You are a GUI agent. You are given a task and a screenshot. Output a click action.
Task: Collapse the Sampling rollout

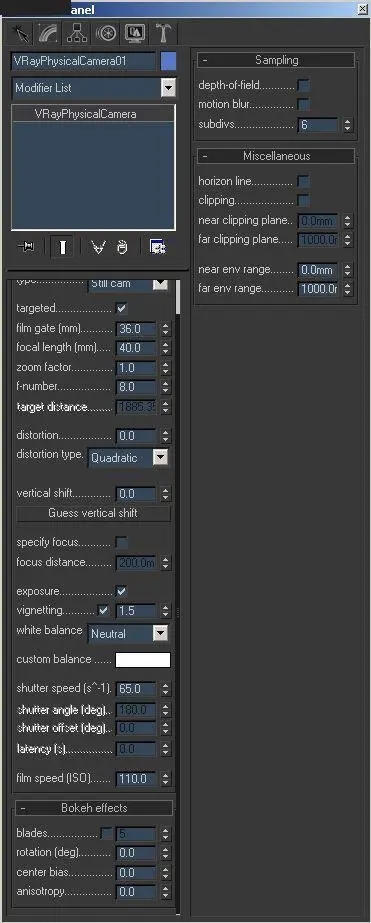[x=276, y=60]
